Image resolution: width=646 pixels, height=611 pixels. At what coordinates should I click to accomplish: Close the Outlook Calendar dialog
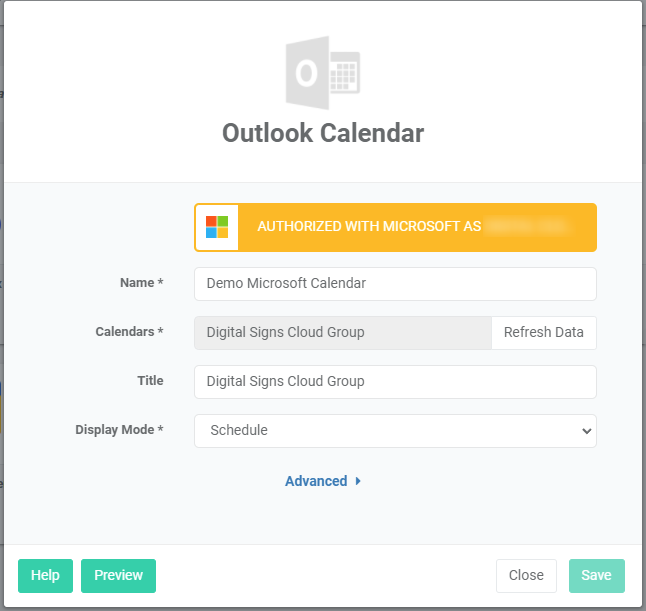tap(526, 575)
